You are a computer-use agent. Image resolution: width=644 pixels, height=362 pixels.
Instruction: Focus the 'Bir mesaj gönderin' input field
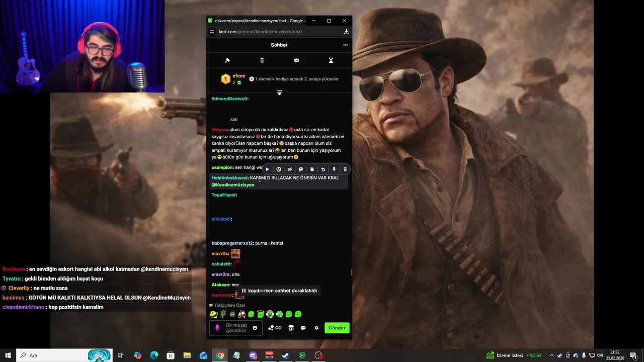click(x=236, y=328)
